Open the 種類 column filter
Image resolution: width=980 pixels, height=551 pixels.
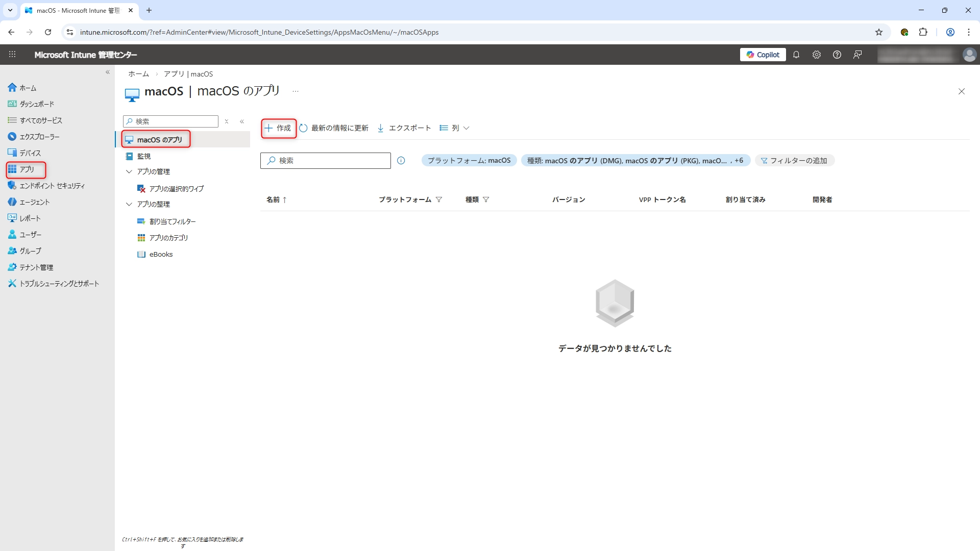pos(486,200)
